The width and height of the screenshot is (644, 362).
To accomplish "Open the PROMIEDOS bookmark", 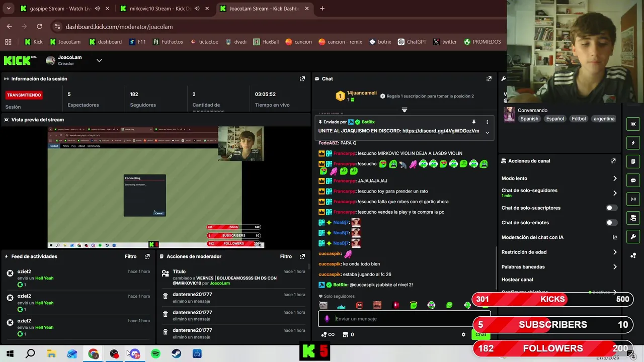I will tap(482, 42).
